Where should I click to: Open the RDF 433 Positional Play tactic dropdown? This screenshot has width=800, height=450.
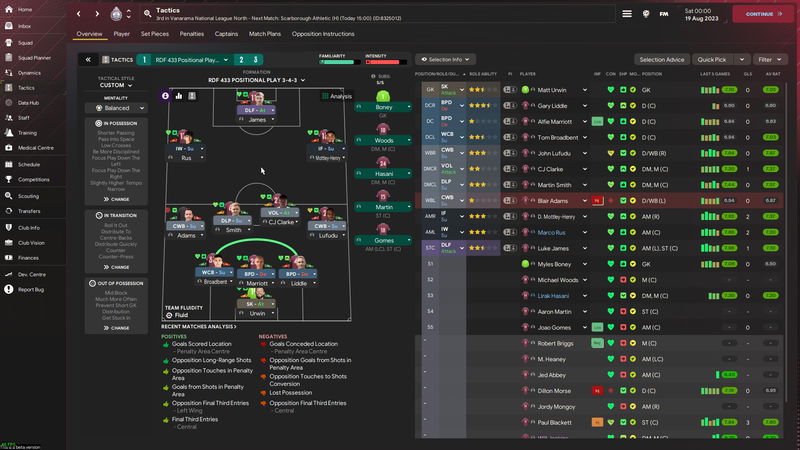192,60
